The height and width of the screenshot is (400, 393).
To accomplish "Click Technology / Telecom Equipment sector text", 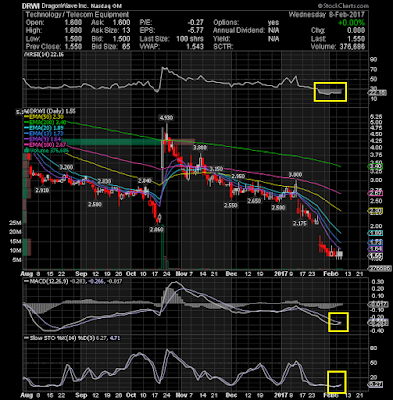I will pyautogui.click(x=77, y=14).
